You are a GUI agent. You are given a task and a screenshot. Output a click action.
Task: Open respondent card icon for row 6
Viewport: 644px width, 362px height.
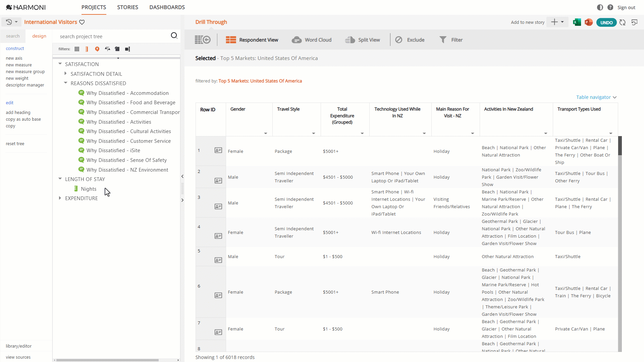point(218,295)
